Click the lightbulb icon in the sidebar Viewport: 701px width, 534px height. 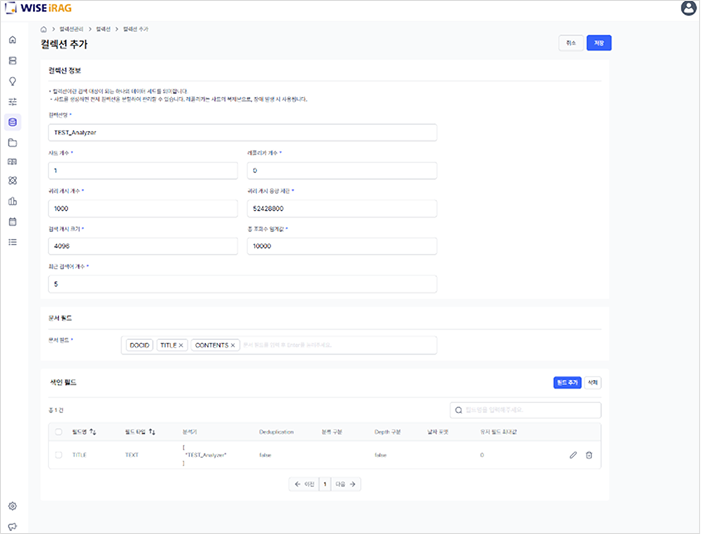click(x=12, y=81)
